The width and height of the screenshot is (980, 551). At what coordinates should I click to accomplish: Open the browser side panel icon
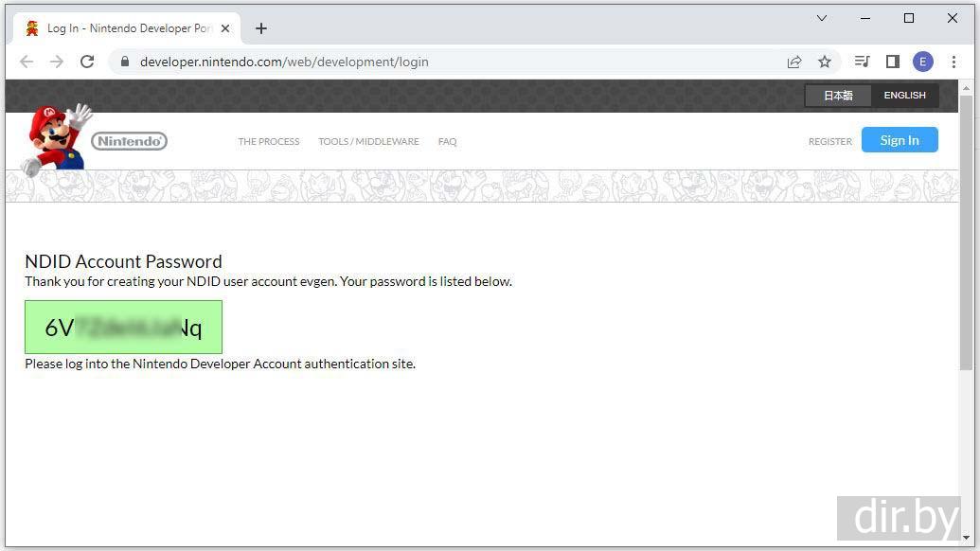tap(893, 62)
